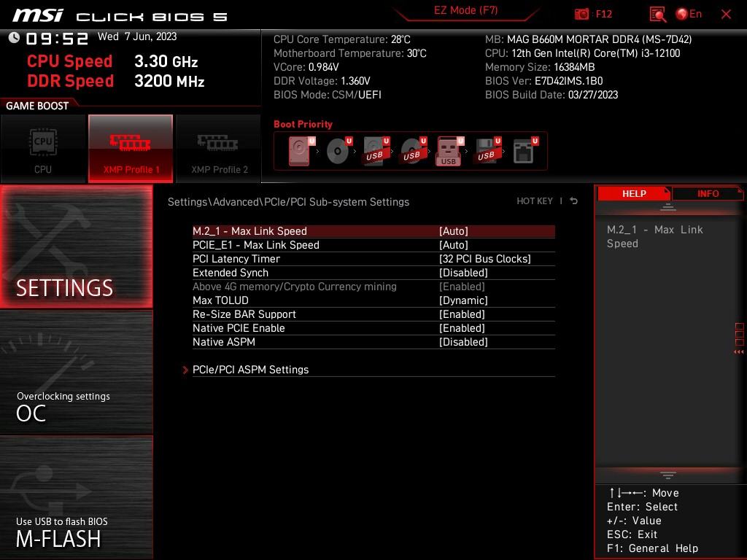Click the help panel scroll-up handle
Image resolution: width=747 pixels, height=560 pixels.
(x=668, y=206)
